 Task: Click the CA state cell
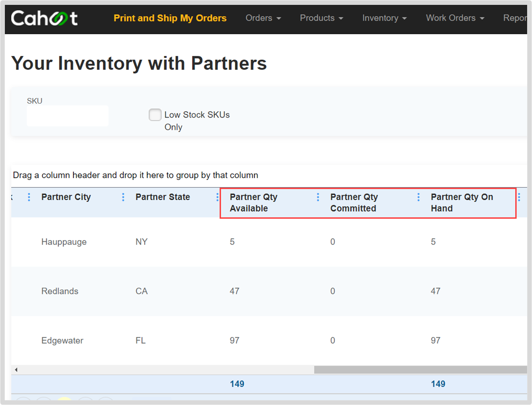click(141, 291)
